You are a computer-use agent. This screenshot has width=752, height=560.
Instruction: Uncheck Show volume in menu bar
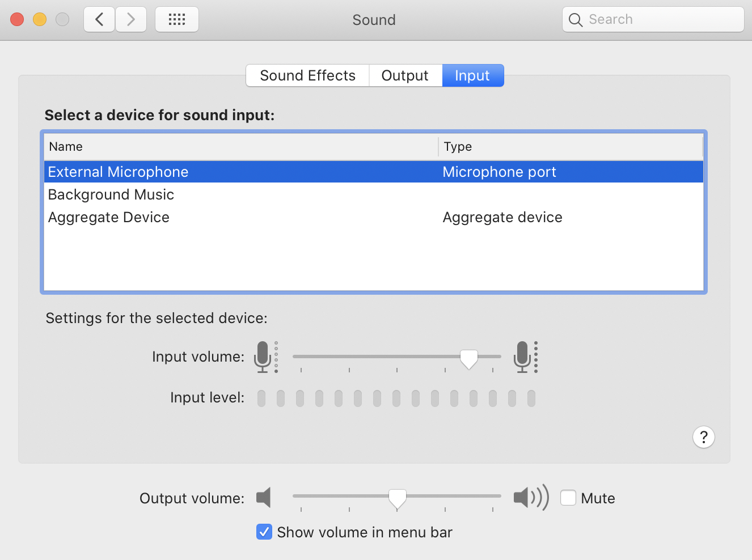pos(264,532)
